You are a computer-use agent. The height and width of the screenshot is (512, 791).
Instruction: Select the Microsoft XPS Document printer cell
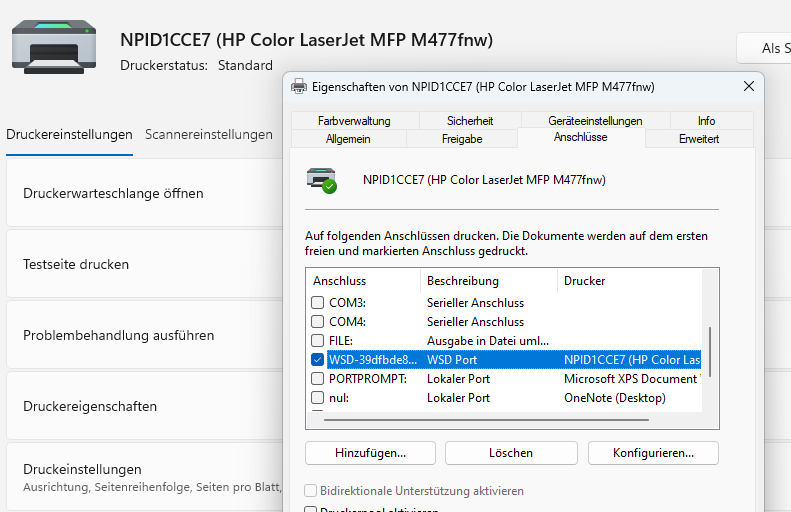tap(632, 379)
